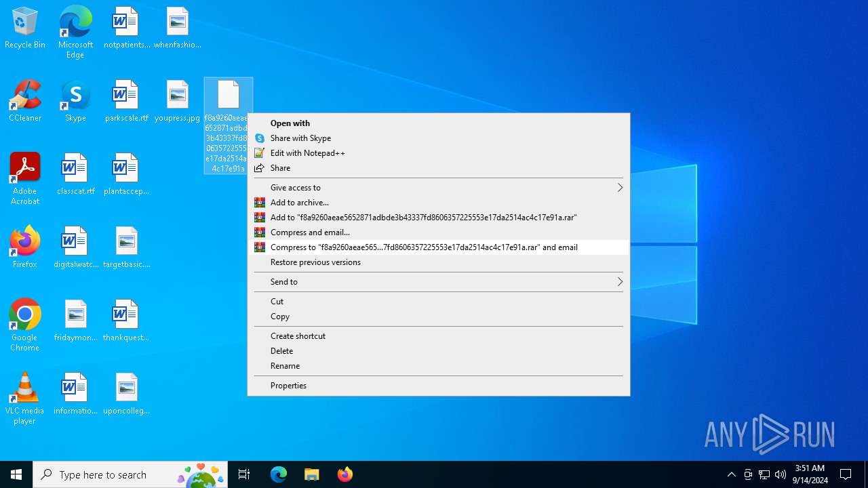Open the network tray icon
868x488 pixels.
click(x=764, y=474)
